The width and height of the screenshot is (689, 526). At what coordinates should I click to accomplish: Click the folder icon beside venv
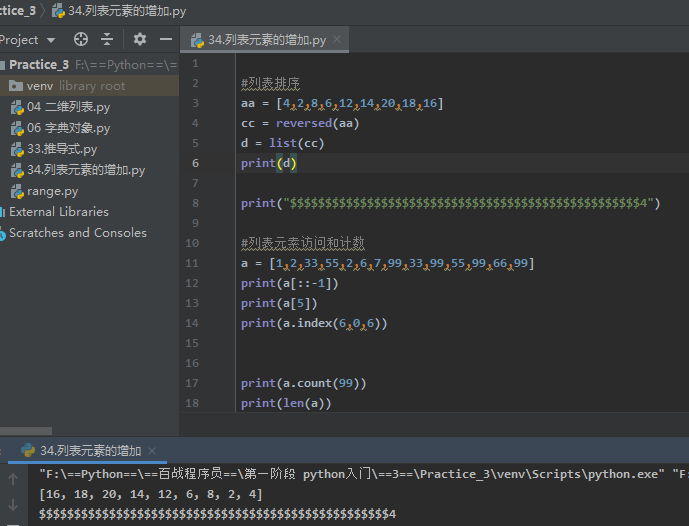16,86
